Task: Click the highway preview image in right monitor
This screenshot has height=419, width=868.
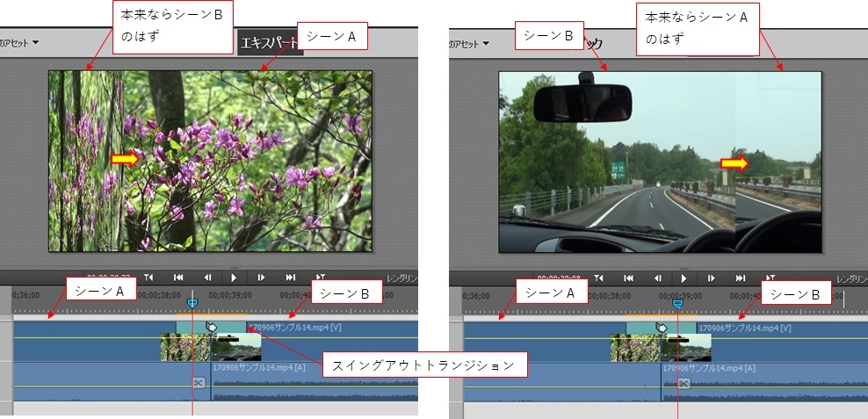Action: coord(660,162)
